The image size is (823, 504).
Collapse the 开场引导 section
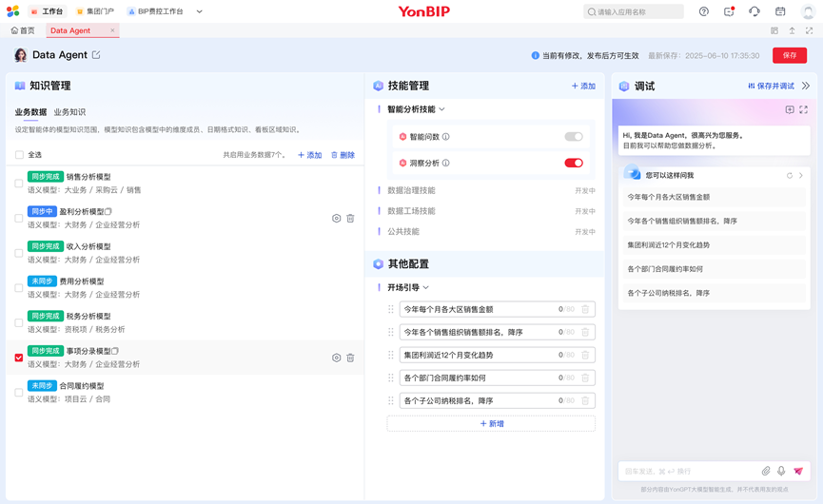click(x=425, y=287)
